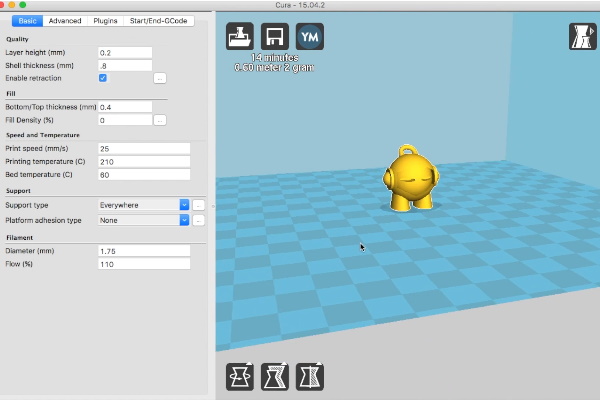600x400 pixels.
Task: Click the Layer height input field
Action: (125, 52)
